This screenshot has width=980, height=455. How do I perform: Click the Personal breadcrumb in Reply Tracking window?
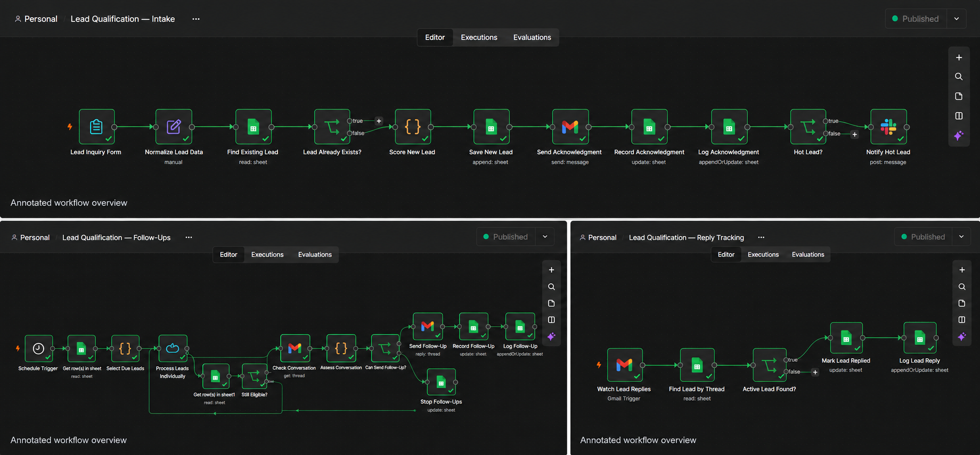coord(598,237)
